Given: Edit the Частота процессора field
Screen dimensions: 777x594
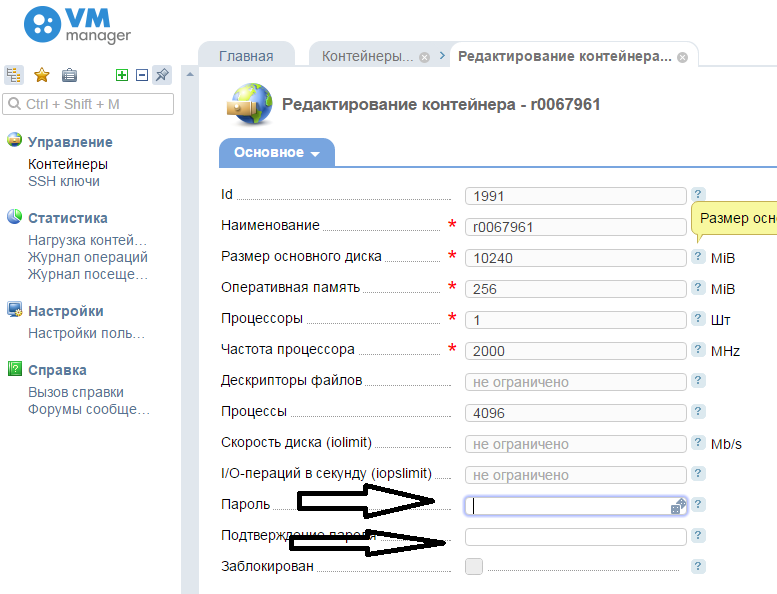Looking at the screenshot, I should click(576, 351).
